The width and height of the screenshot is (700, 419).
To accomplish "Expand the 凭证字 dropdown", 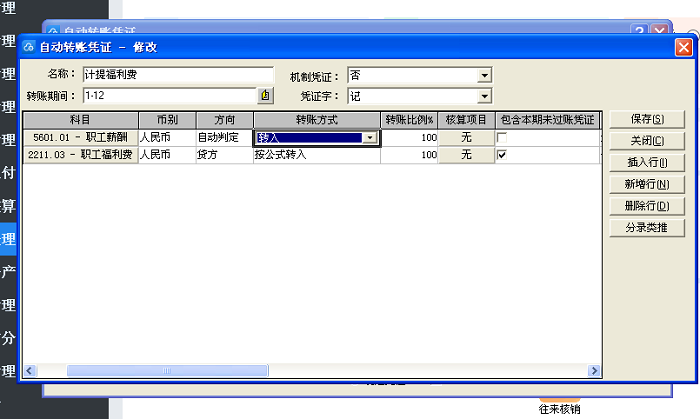I will (485, 96).
